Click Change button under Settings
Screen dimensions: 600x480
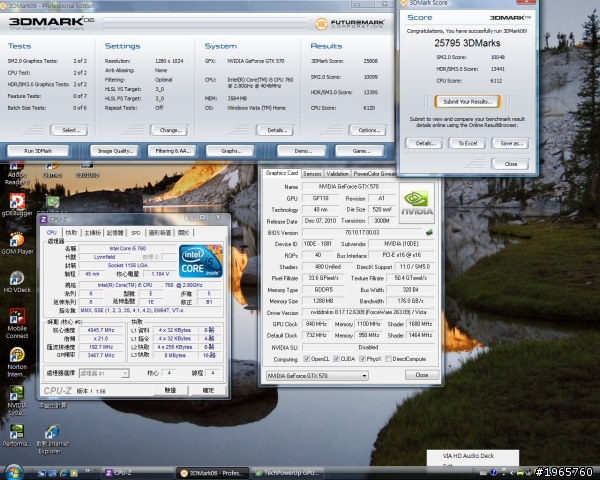click(170, 130)
